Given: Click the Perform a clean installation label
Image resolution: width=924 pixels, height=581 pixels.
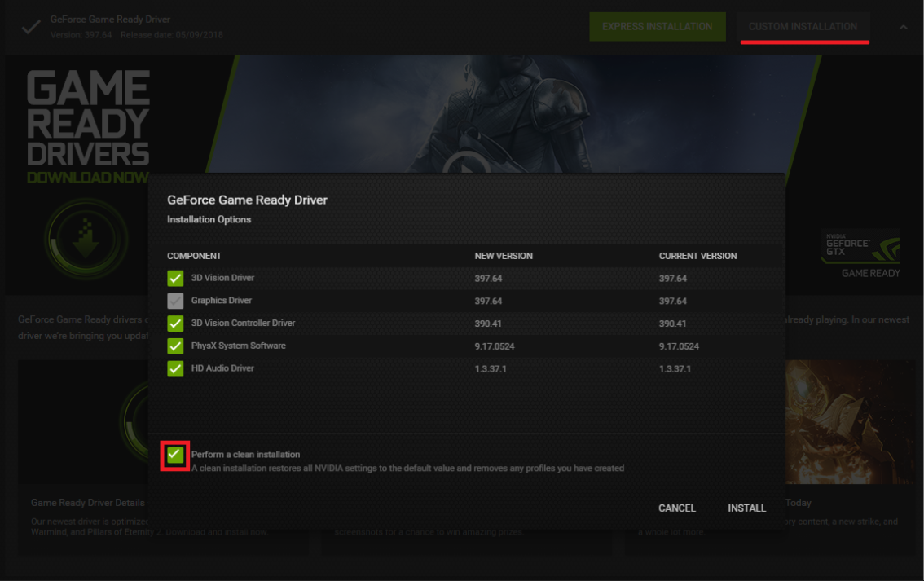Looking at the screenshot, I should 245,455.
